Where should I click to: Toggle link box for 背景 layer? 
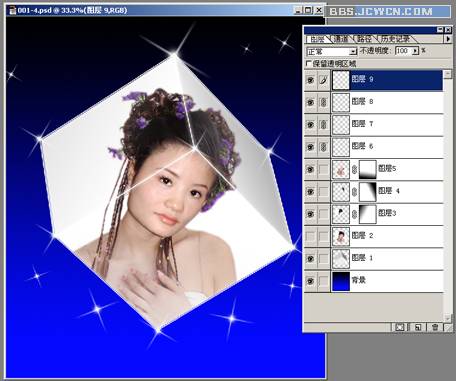(323, 281)
